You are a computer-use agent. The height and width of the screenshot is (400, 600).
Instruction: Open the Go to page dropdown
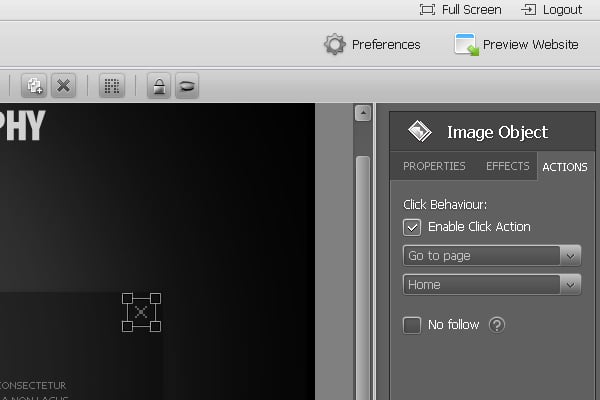pyautogui.click(x=491, y=256)
